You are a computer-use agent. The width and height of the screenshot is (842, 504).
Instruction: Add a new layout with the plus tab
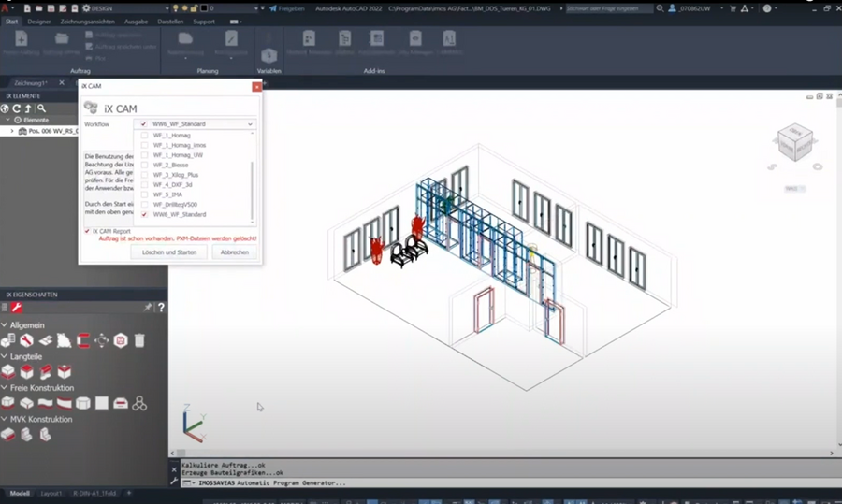point(129,493)
